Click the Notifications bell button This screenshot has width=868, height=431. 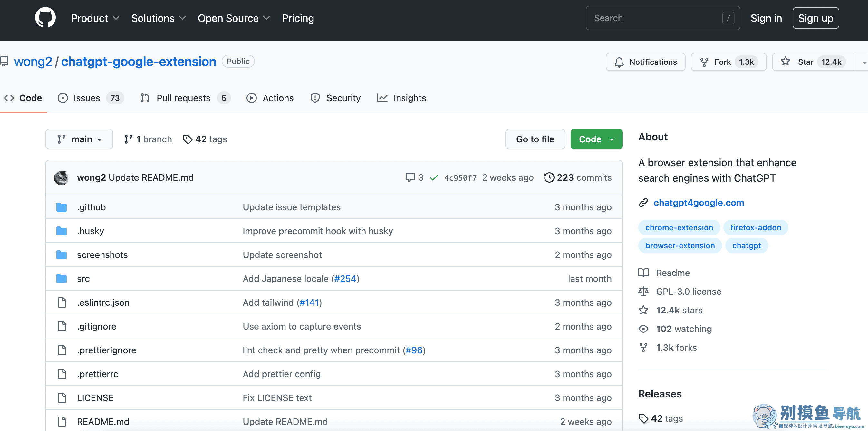[x=645, y=62]
